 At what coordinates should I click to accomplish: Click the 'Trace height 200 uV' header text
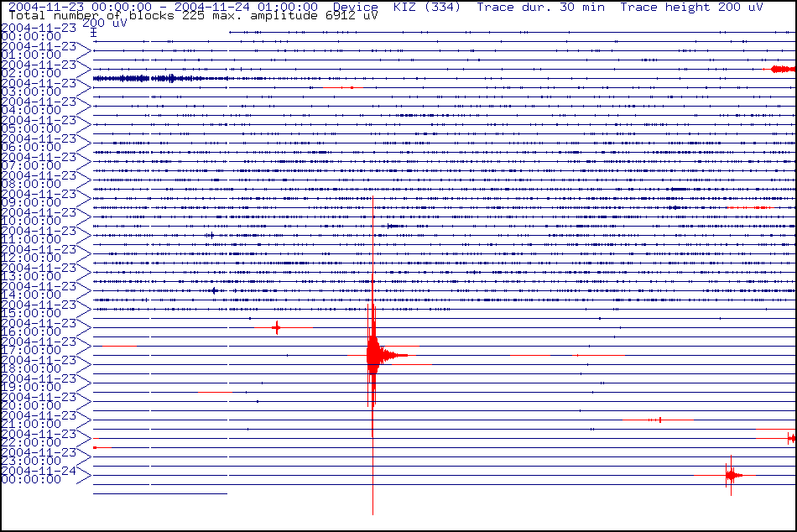click(x=691, y=7)
